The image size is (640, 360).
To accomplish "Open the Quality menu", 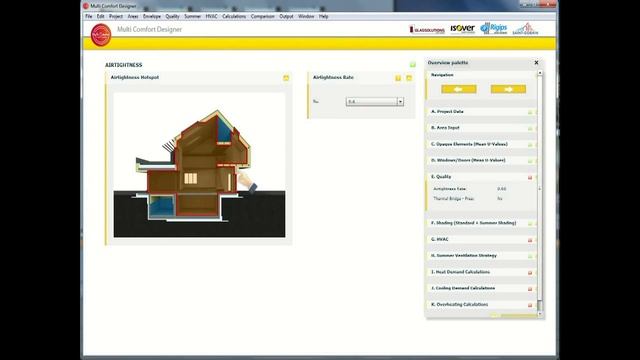I will coord(172,16).
